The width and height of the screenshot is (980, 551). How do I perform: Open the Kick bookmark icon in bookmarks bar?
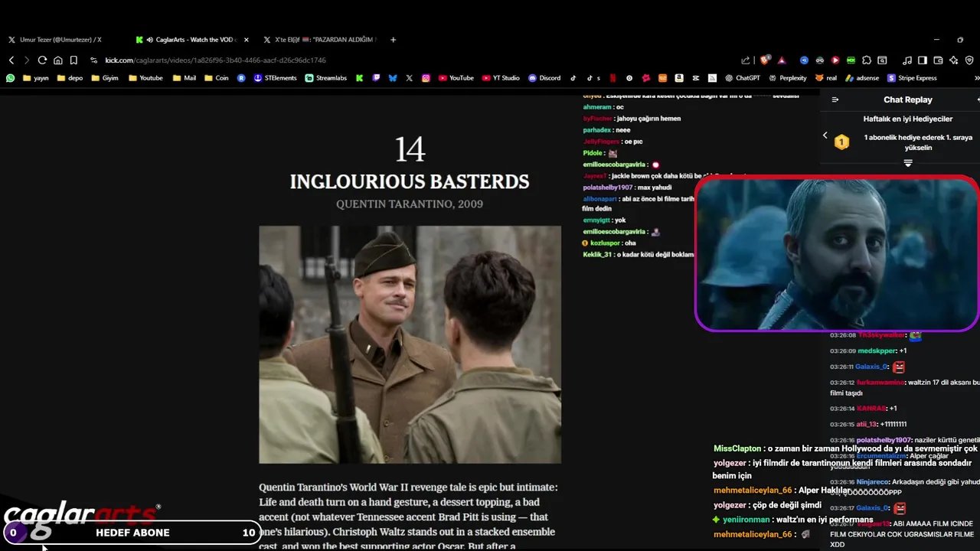coord(359,78)
